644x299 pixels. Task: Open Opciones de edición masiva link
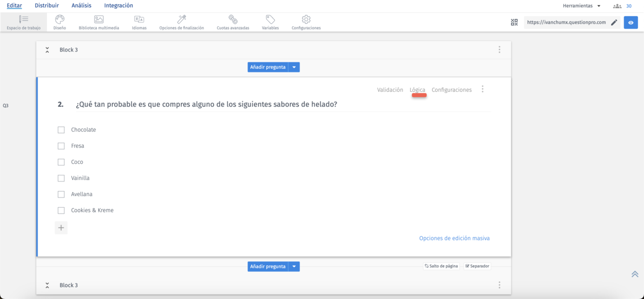coord(455,238)
